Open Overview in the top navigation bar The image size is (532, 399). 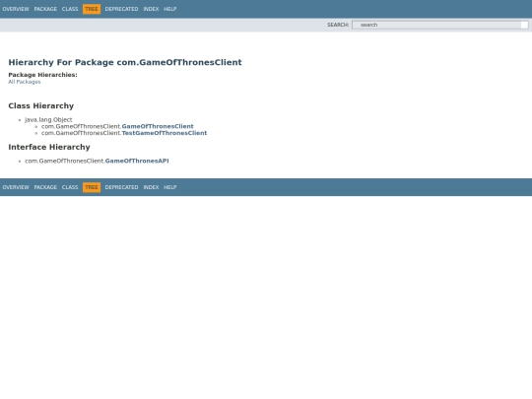[16, 9]
